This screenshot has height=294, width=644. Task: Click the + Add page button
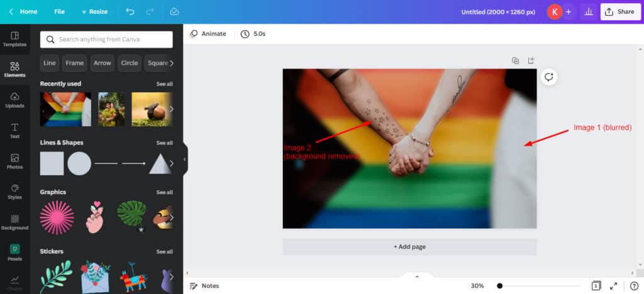pos(409,247)
